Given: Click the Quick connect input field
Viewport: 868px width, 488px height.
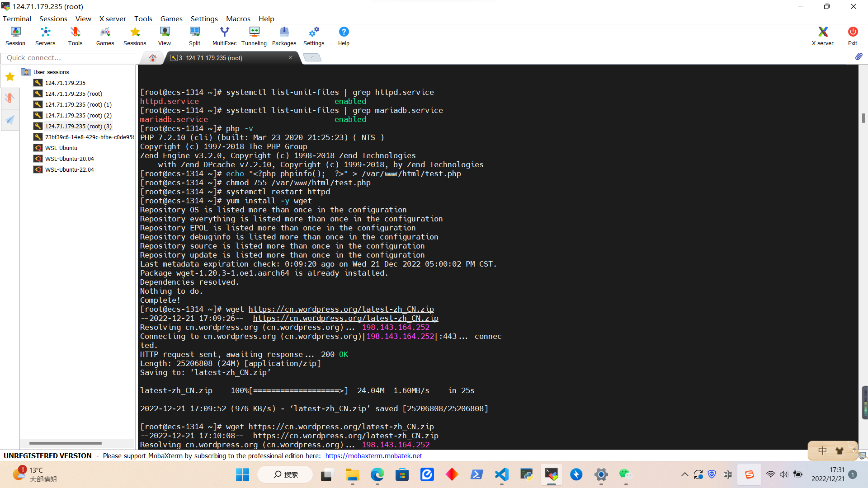Looking at the screenshot, I should pyautogui.click(x=68, y=58).
